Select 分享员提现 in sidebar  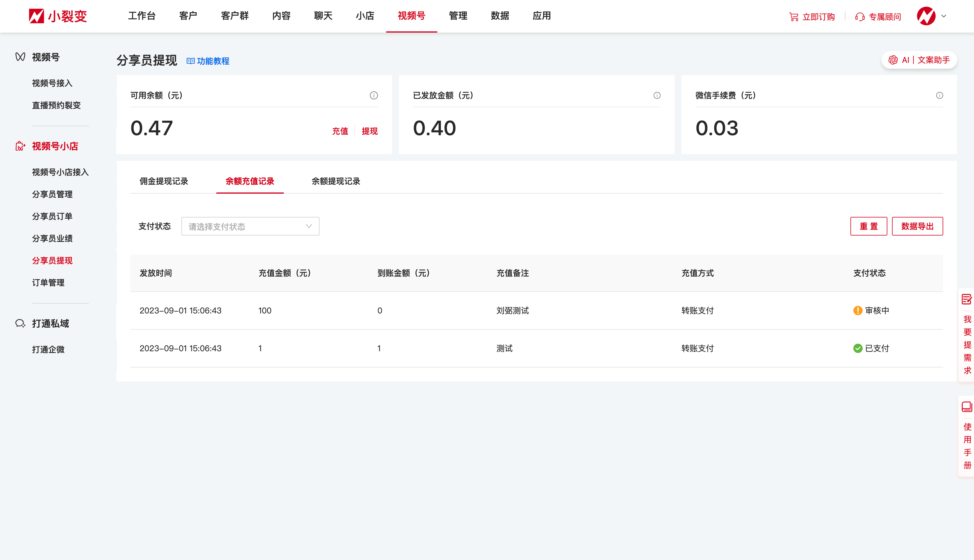pos(52,261)
